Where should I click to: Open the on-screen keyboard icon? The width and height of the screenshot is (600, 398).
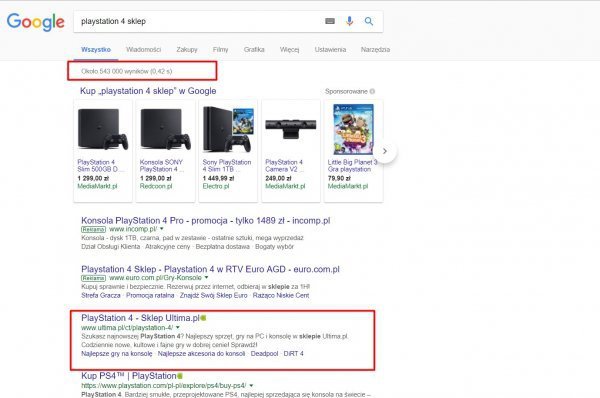click(x=330, y=21)
